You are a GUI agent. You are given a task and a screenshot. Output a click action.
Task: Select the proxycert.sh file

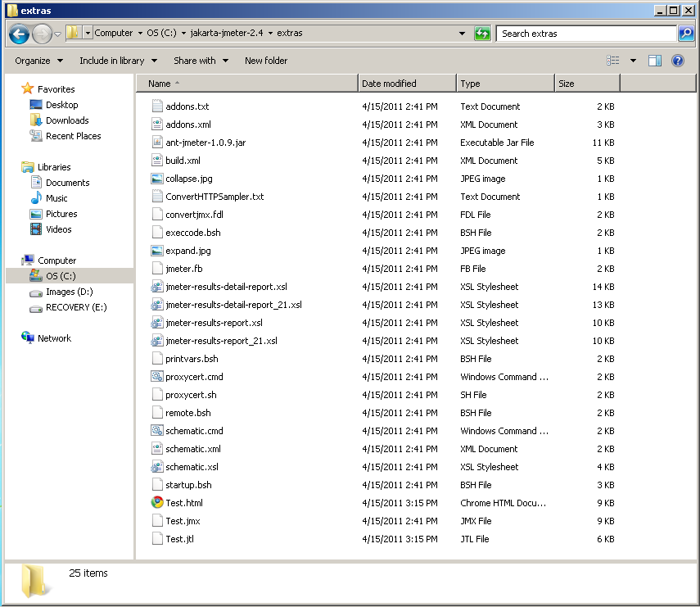[191, 395]
